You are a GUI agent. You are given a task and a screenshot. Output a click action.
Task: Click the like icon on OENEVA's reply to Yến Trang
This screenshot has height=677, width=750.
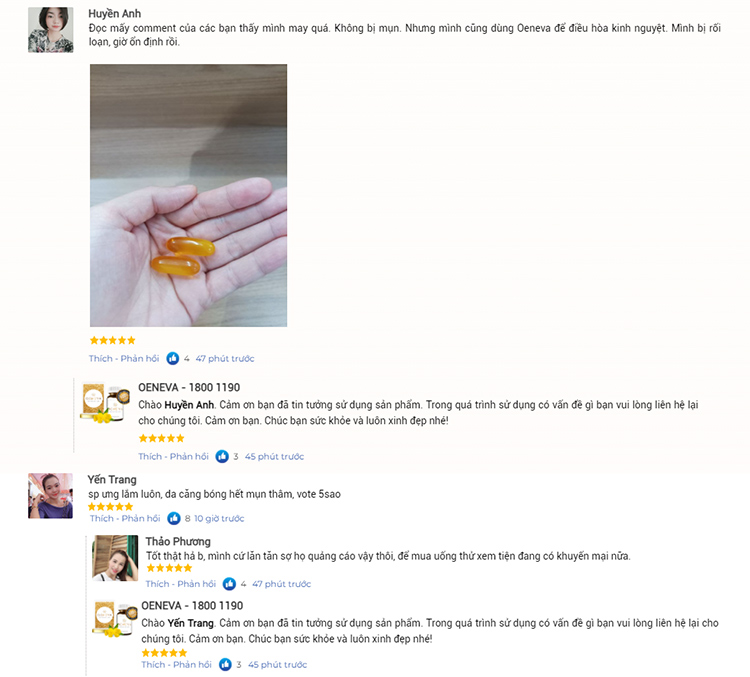tap(225, 664)
